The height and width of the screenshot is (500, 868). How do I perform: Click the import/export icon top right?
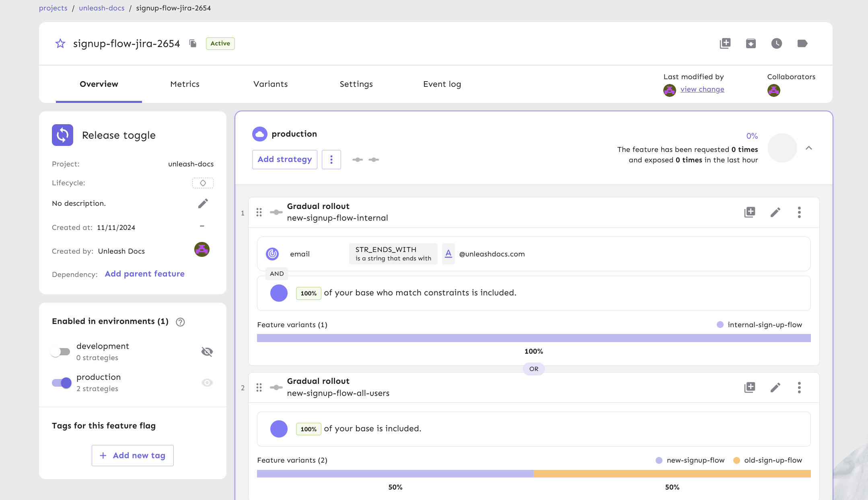[751, 43]
